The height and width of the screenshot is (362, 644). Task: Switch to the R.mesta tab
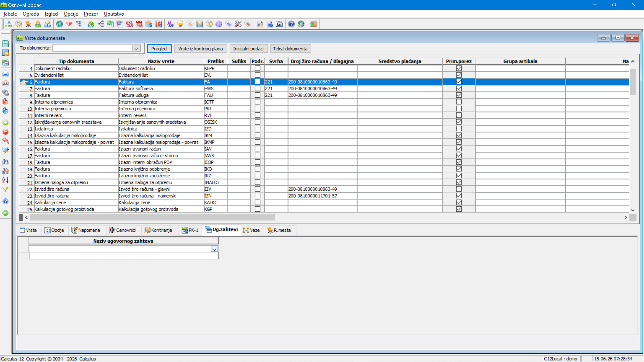click(279, 230)
